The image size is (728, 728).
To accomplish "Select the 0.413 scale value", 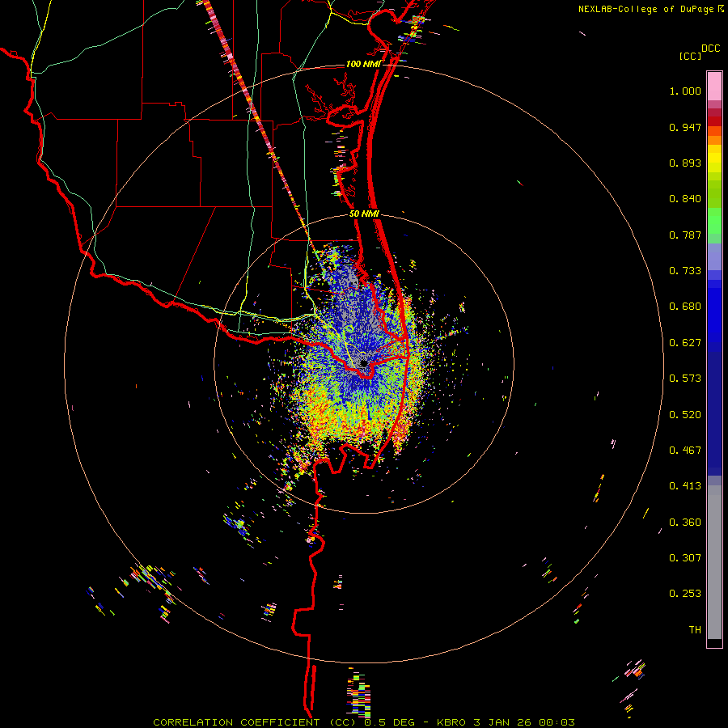I will click(x=685, y=486).
